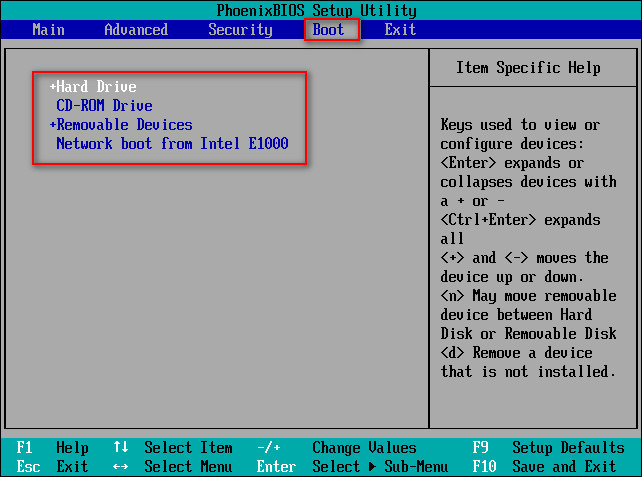Image resolution: width=642 pixels, height=477 pixels.
Task: Click the F9 Setup Defaults hint
Action: [549, 448]
